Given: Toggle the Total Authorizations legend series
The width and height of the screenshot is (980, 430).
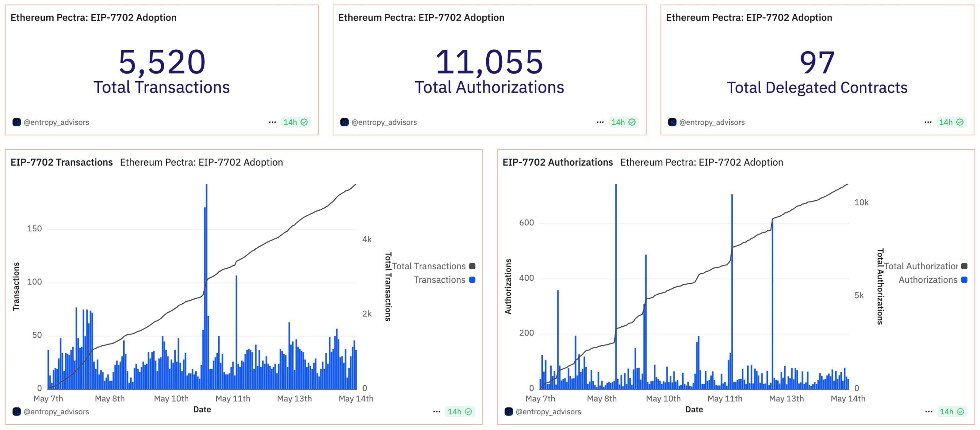Looking at the screenshot, I should pyautogui.click(x=921, y=266).
